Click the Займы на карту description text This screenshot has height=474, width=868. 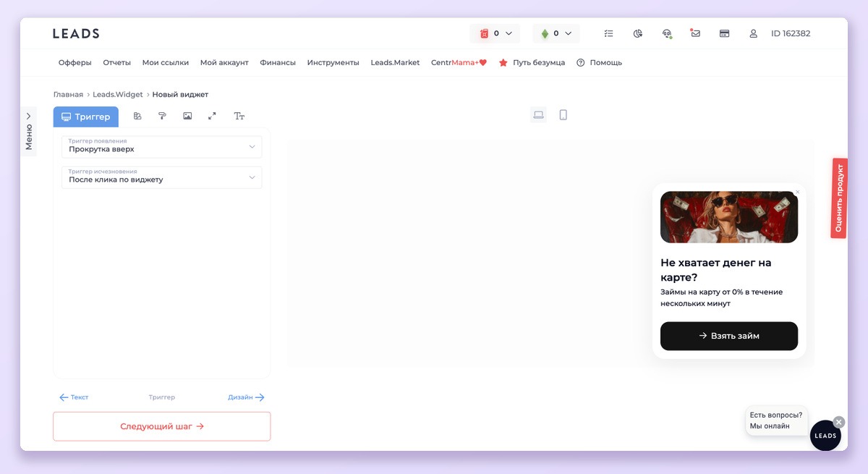(x=722, y=297)
